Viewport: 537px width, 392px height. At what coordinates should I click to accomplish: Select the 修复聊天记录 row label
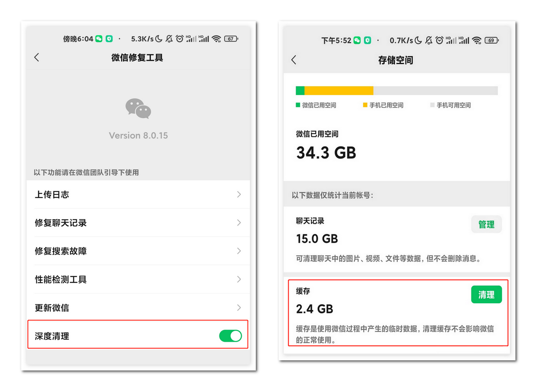(x=60, y=223)
